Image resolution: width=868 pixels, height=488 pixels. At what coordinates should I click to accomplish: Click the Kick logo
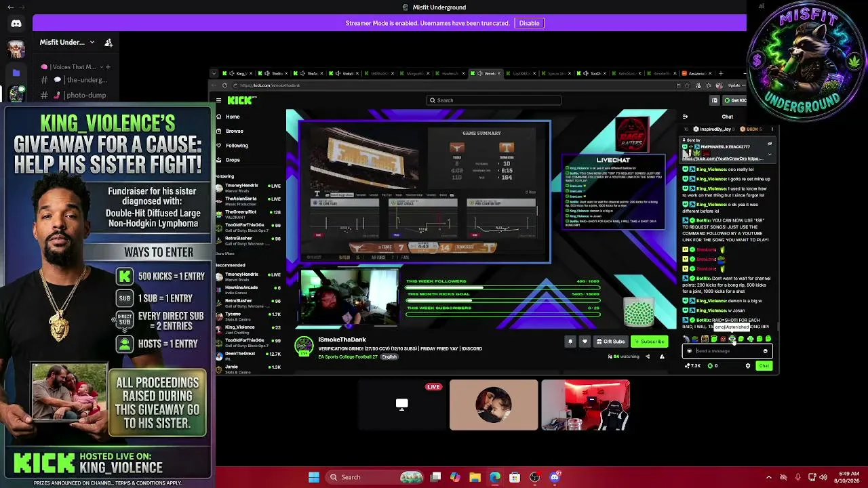click(x=241, y=100)
